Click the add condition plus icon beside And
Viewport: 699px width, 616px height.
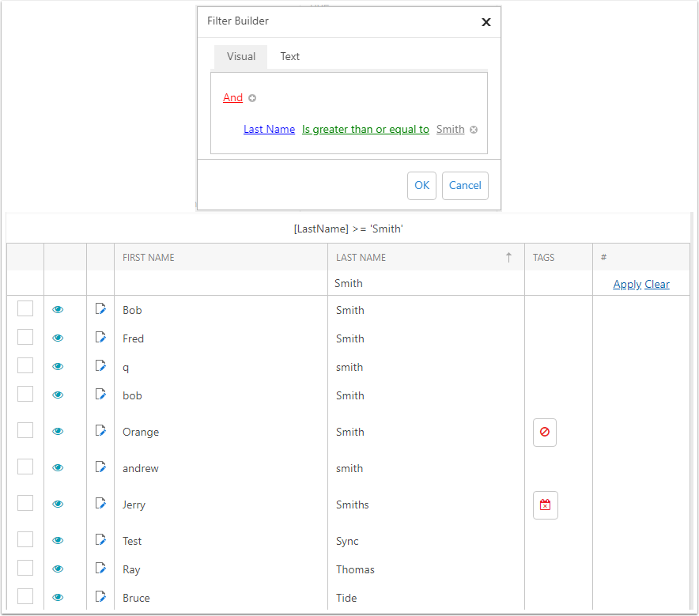click(x=252, y=98)
